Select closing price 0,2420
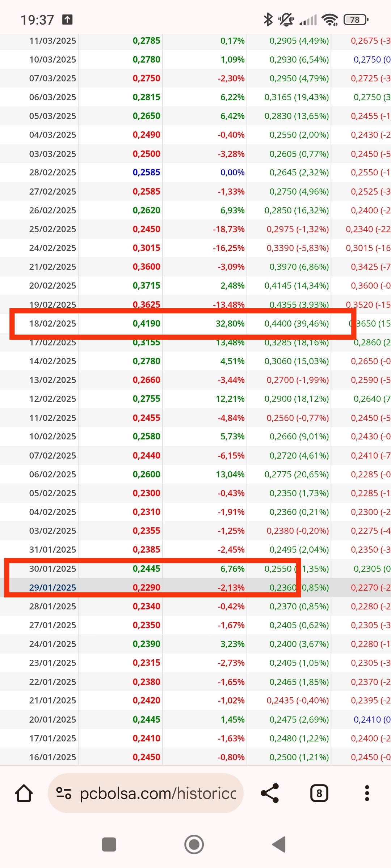Viewport: 391px width, 868px height. pos(146,700)
